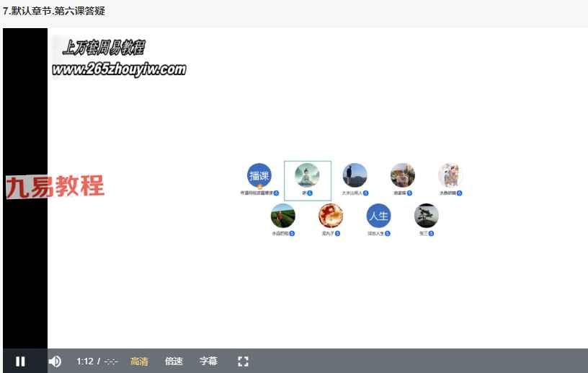Open the 高清 quality selector
588x373 pixels.
pos(139,361)
